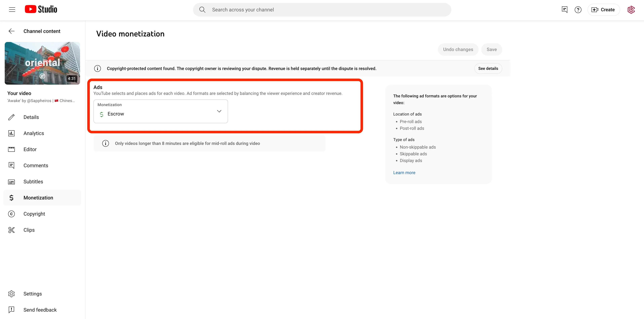Click the Your video label
Viewport: 644px width, 319px height.
point(19,93)
